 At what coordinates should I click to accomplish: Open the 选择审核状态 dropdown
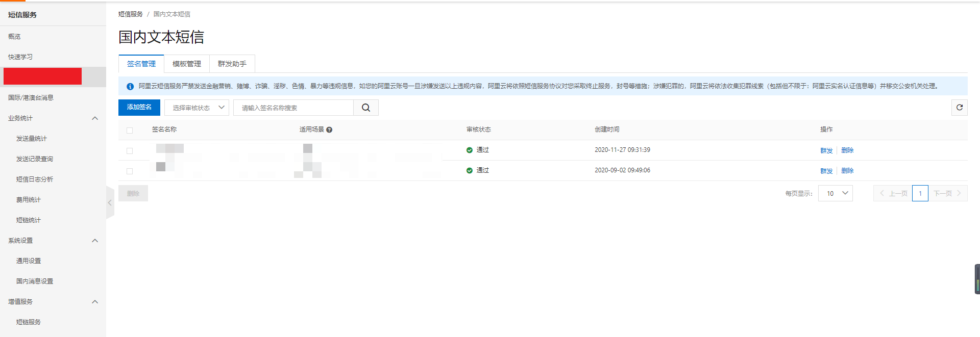(197, 108)
